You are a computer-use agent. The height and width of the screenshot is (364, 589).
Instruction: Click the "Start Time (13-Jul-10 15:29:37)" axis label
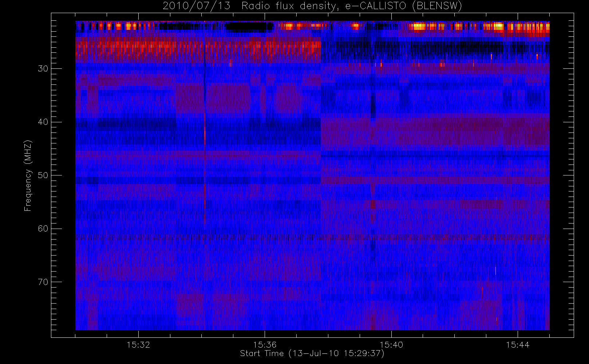312,353
